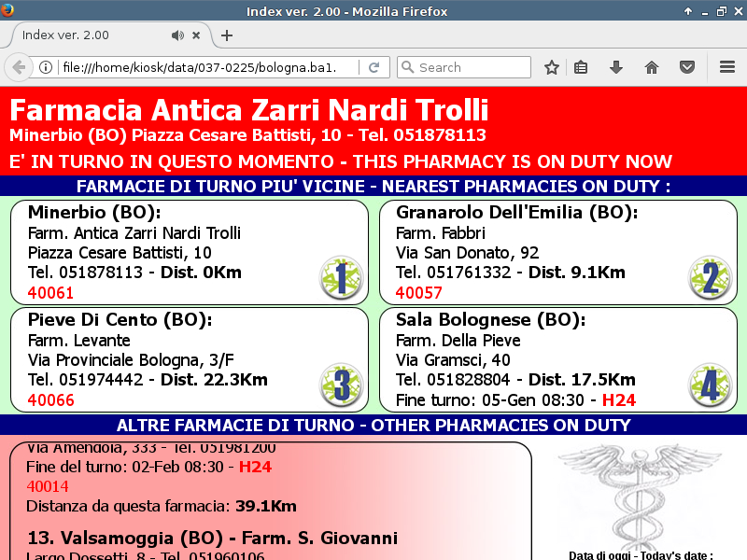Click the number 4 pharmacy badge icon
This screenshot has width=747, height=560.
point(710,385)
